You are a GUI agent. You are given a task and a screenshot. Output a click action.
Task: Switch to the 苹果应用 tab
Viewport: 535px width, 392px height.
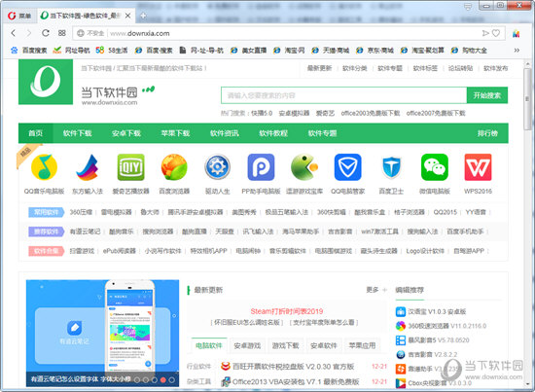(x=362, y=345)
